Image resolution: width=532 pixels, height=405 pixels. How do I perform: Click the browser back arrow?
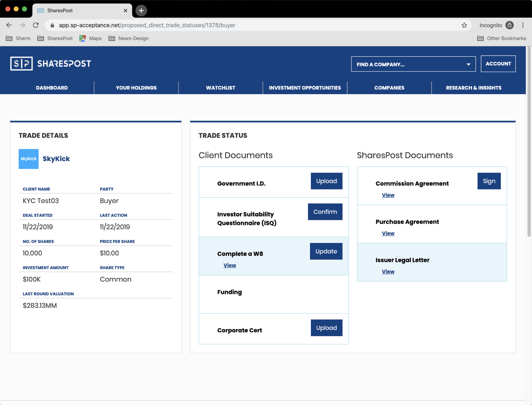9,25
